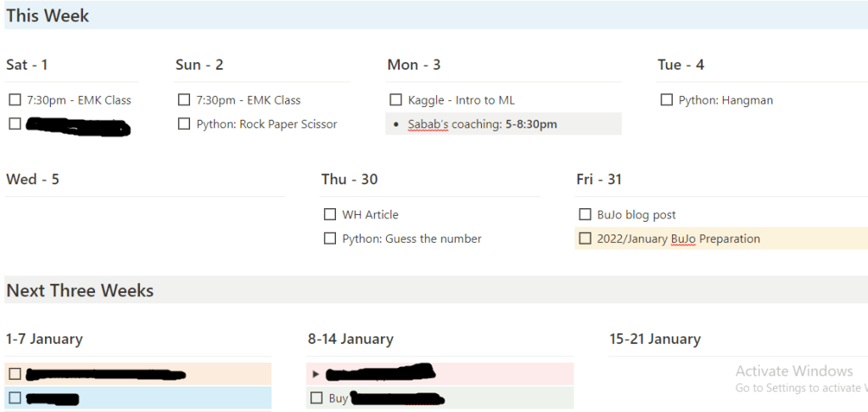Mark Python: Rock Paper Scissor as done

click(184, 124)
